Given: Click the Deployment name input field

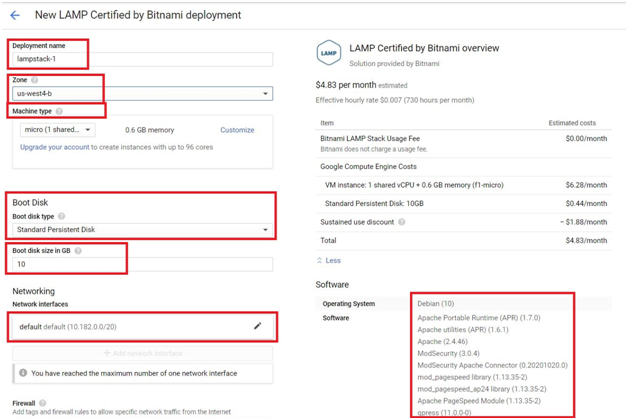Looking at the screenshot, I should [142, 59].
